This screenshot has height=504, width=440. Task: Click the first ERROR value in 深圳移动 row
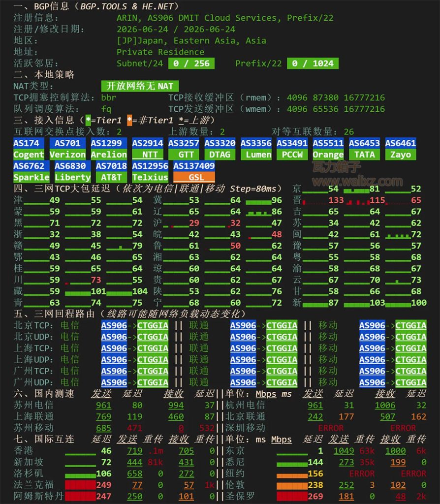pos(331,428)
